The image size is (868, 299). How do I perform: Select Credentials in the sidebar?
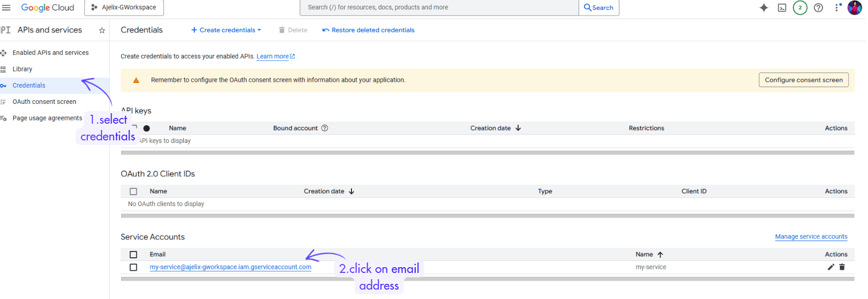29,86
